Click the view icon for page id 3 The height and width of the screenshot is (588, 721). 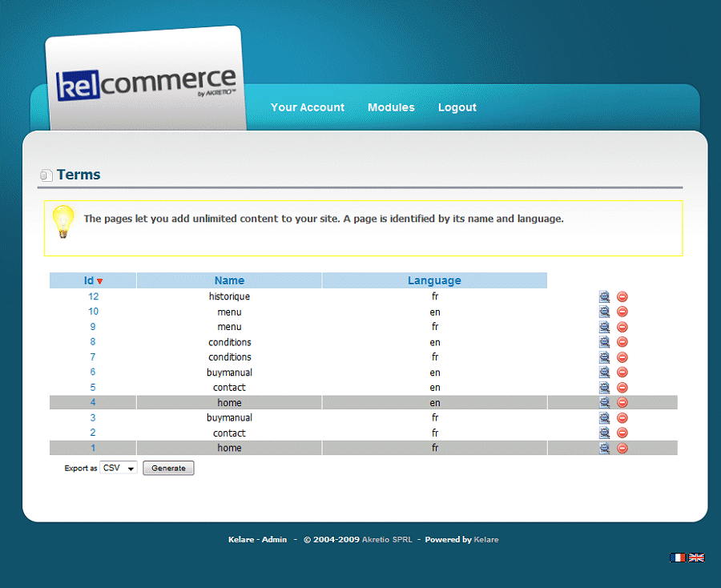[x=605, y=418]
